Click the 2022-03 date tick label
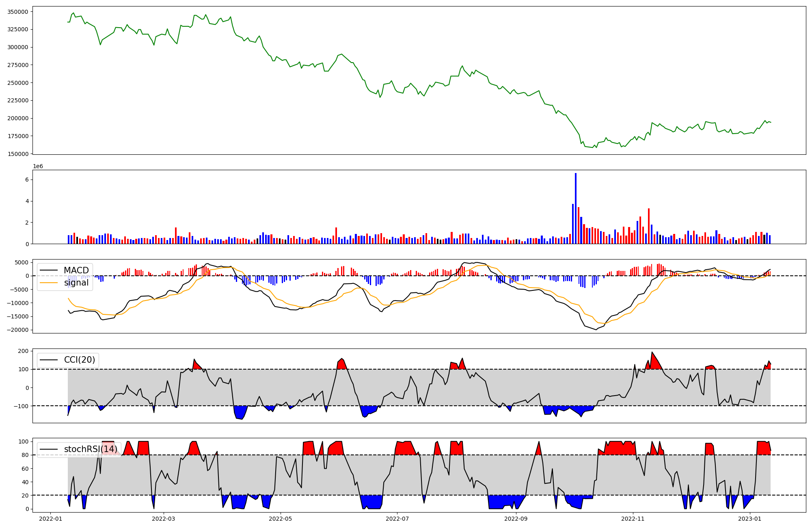Screen dimensions: 812x528 click(x=164, y=519)
